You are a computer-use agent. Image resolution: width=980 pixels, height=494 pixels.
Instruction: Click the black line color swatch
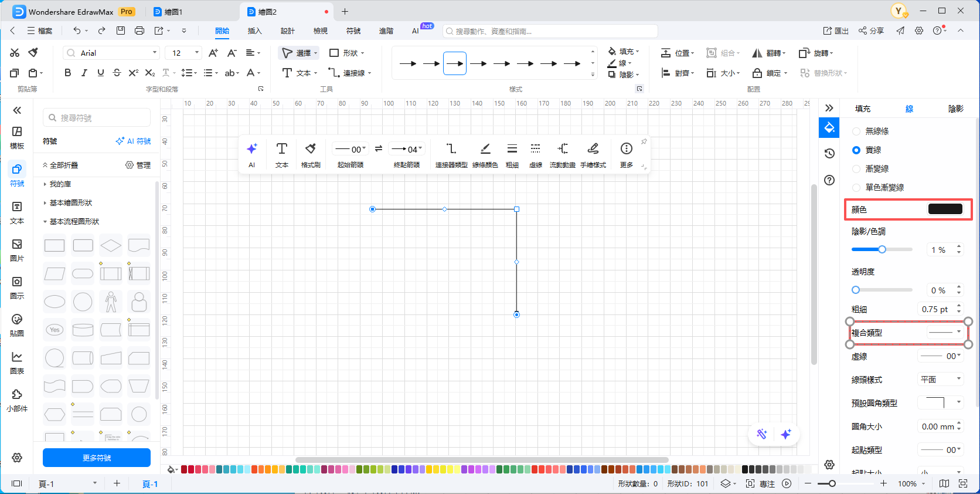click(945, 209)
